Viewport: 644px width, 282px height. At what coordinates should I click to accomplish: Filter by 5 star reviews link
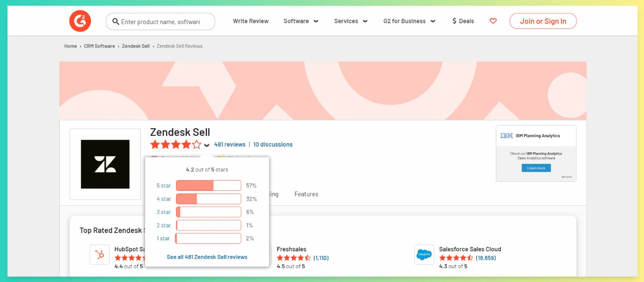coord(164,186)
